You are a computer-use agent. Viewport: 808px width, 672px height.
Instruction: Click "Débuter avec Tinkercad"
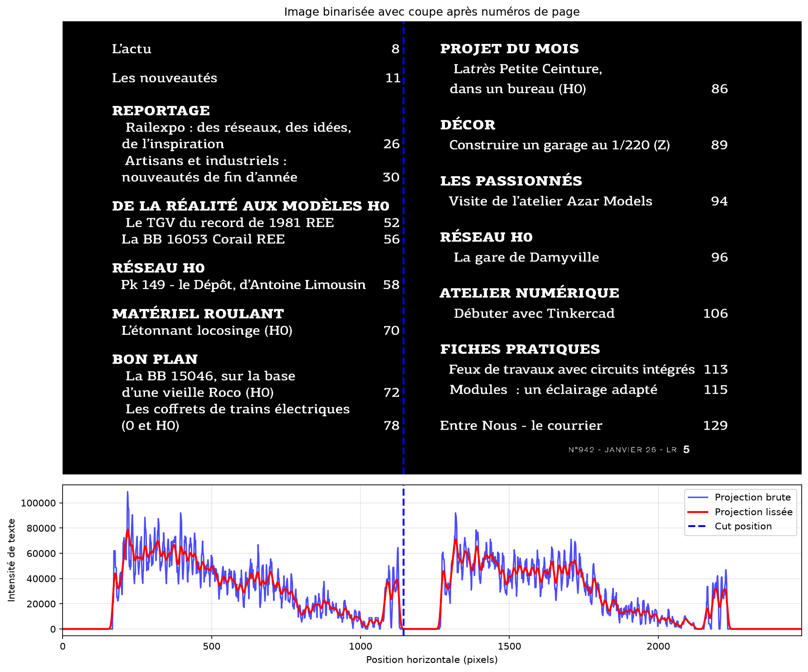coord(534,314)
